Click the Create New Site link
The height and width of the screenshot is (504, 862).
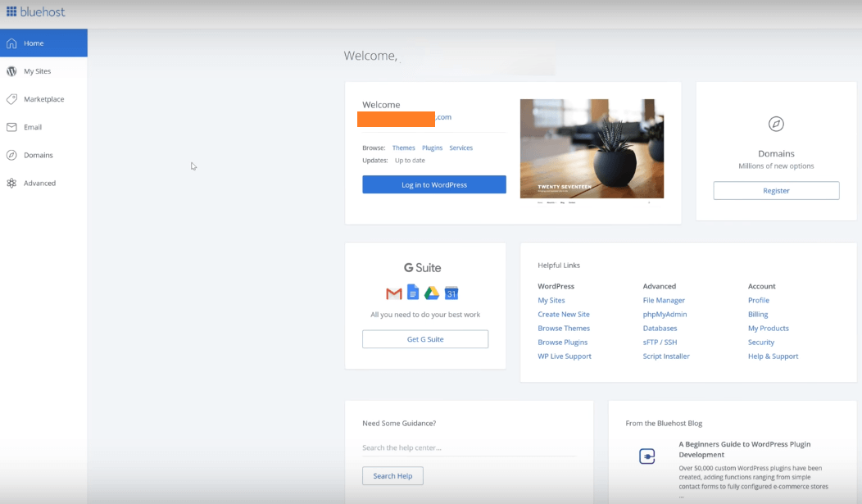point(564,315)
